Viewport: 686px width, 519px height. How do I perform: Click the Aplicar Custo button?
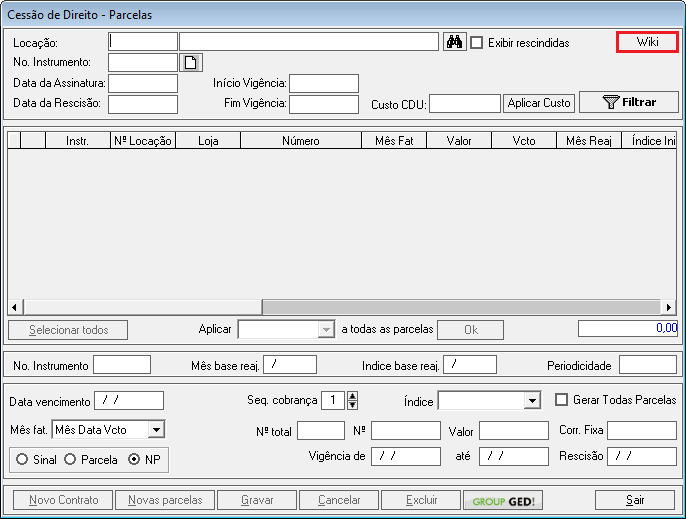point(539,103)
